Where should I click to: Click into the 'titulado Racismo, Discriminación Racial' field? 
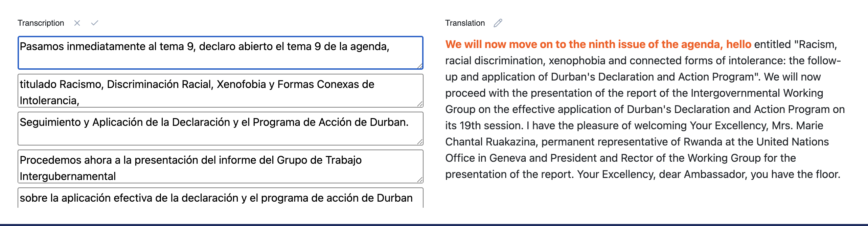pos(220,91)
